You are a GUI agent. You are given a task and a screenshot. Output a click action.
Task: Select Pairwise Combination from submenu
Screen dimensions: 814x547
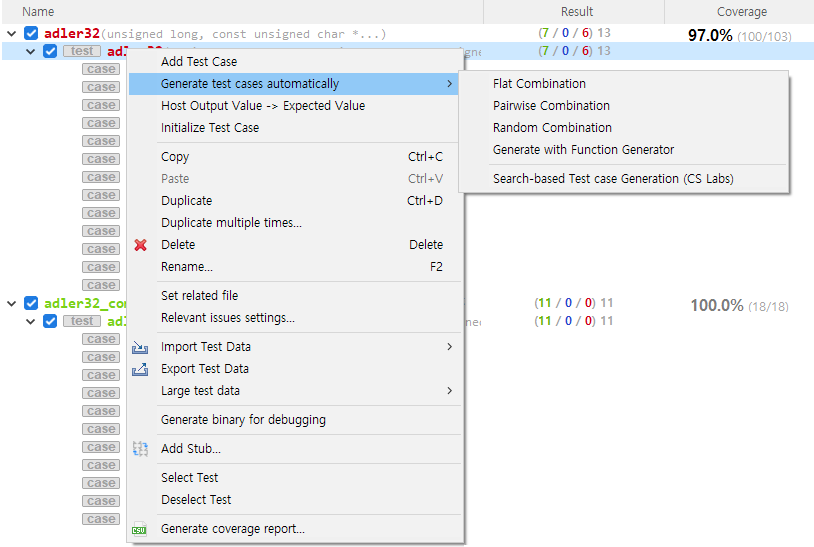(551, 106)
